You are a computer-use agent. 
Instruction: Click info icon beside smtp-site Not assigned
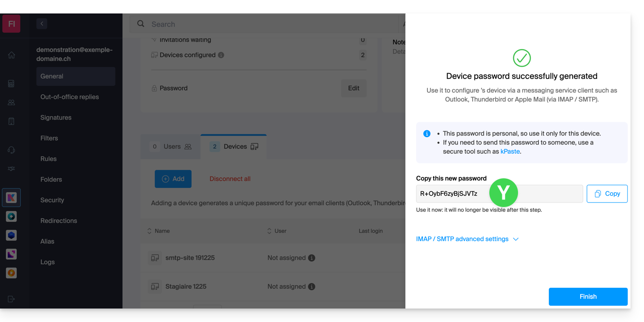click(312, 258)
